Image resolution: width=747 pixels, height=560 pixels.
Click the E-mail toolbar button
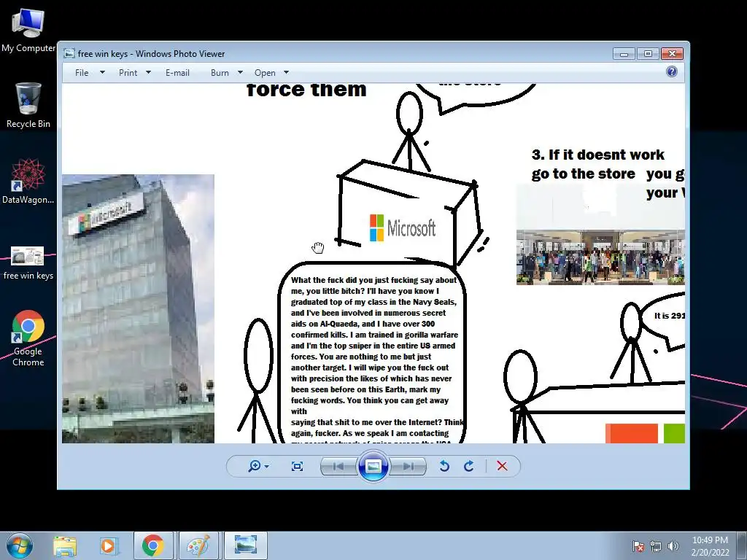(x=178, y=73)
